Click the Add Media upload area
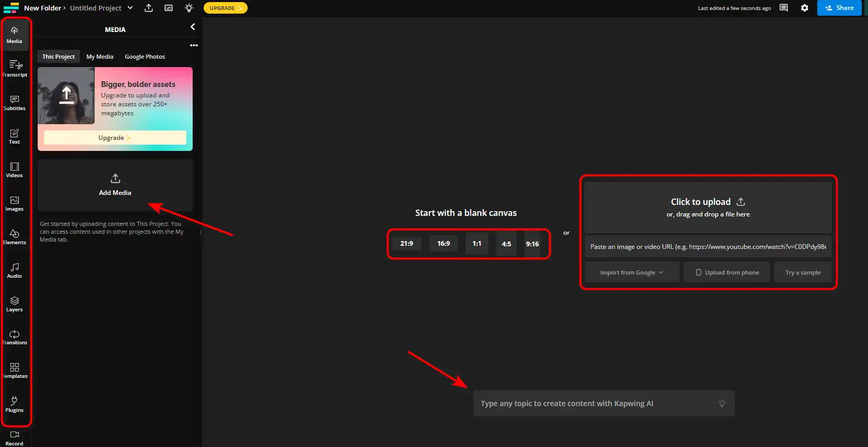This screenshot has width=868, height=447. [x=115, y=185]
